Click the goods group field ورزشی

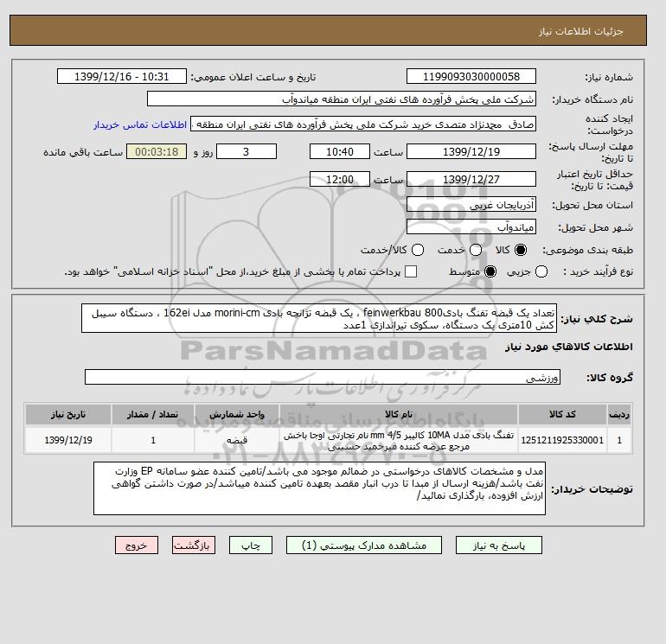click(323, 377)
